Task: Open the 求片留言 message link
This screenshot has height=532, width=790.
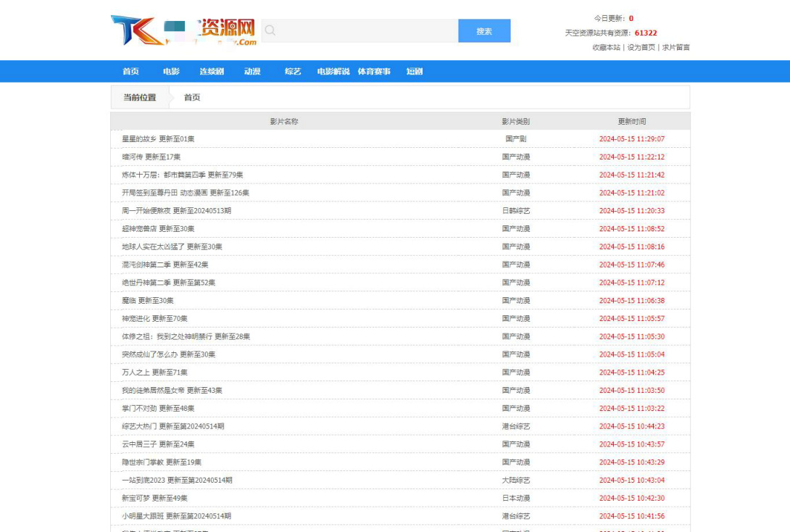Action: [x=675, y=47]
